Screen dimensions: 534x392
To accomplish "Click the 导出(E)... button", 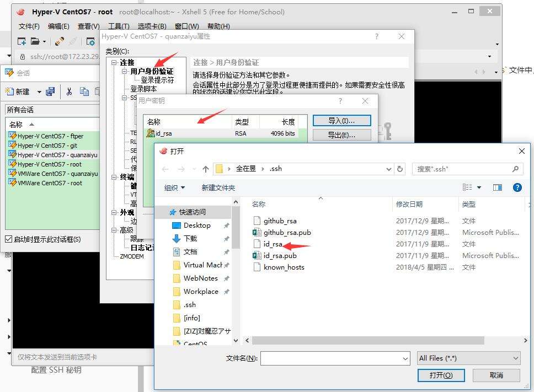I will pyautogui.click(x=341, y=135).
